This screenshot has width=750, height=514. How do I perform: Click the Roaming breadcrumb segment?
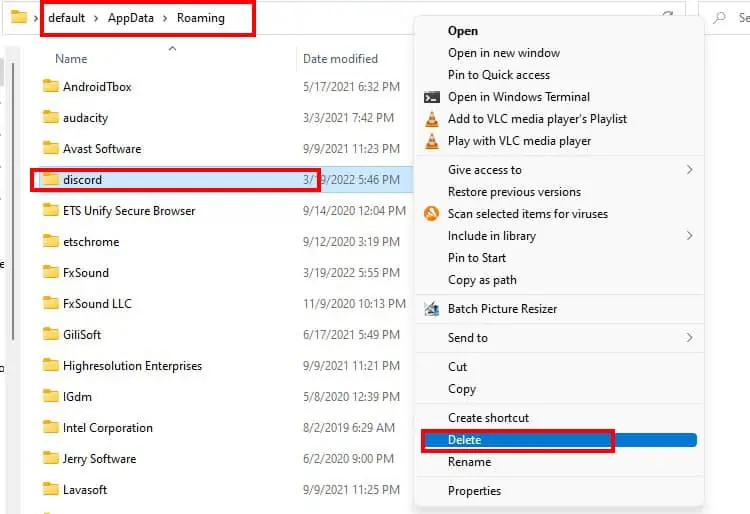click(x=200, y=18)
